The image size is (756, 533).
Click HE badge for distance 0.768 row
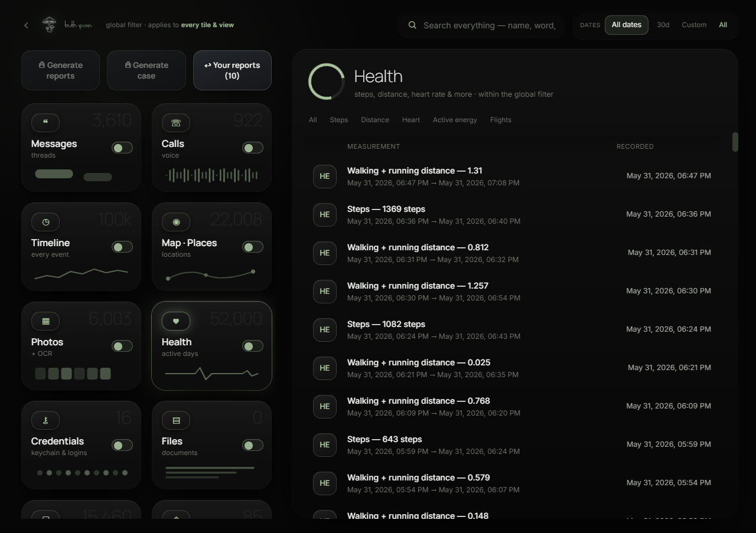pyautogui.click(x=325, y=406)
